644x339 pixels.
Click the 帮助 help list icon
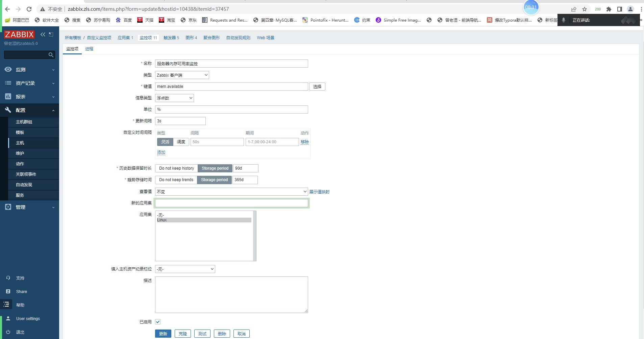click(6, 305)
